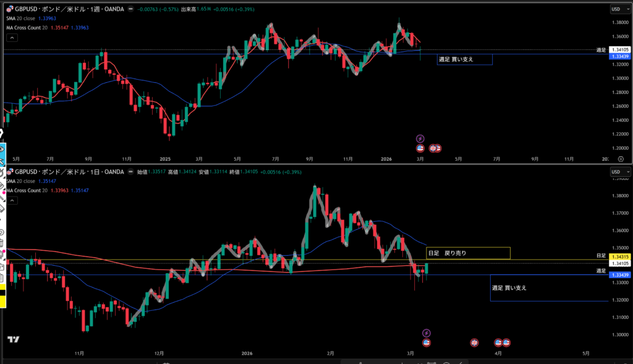
Task: Click the TradingView logo in the daily chart
Action: click(12, 339)
